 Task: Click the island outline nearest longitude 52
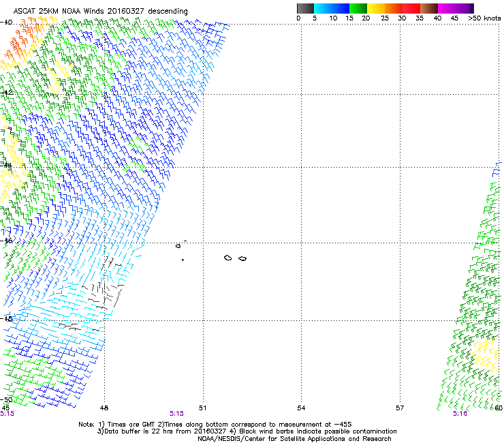[x=228, y=258]
